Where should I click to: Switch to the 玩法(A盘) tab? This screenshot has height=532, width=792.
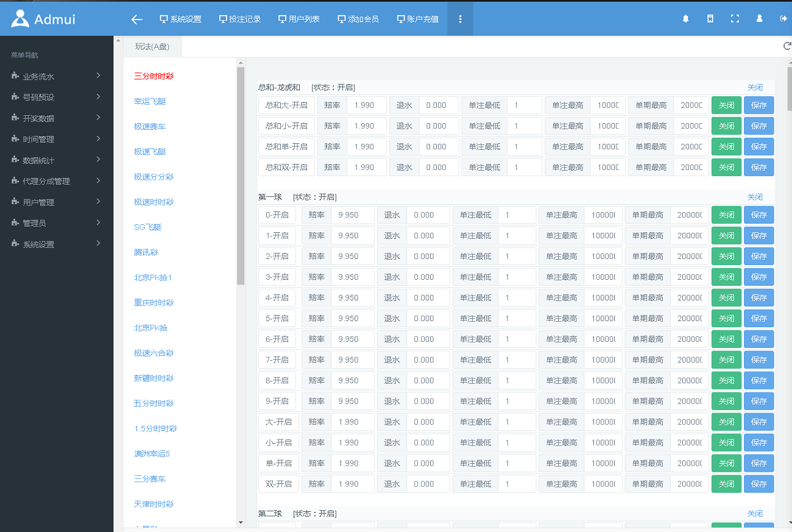pos(152,46)
